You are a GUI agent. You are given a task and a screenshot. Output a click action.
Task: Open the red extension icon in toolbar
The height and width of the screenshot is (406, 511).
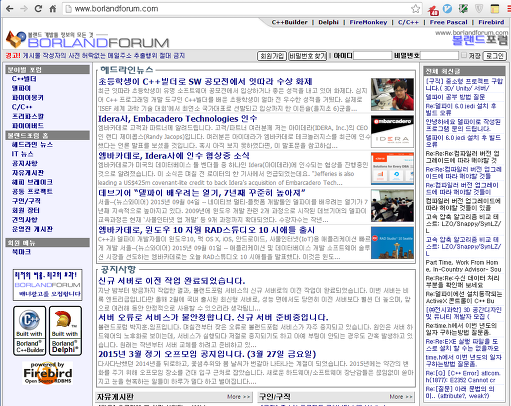point(433,9)
